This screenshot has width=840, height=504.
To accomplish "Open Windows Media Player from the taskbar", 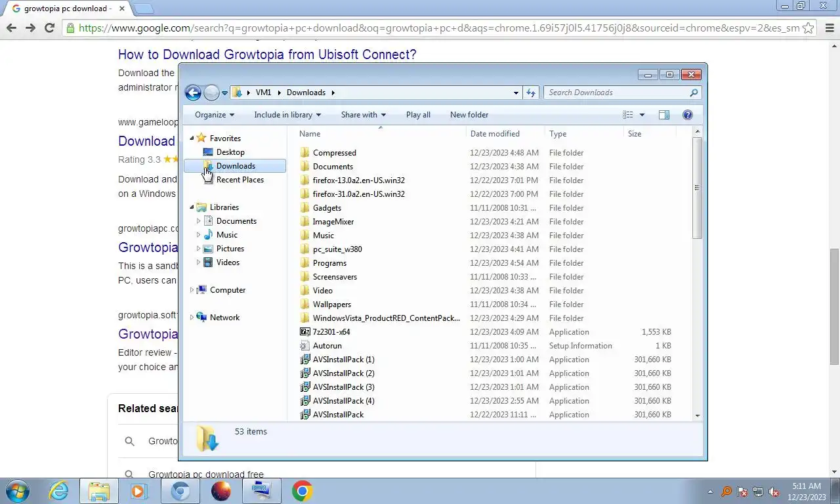I will 138,491.
